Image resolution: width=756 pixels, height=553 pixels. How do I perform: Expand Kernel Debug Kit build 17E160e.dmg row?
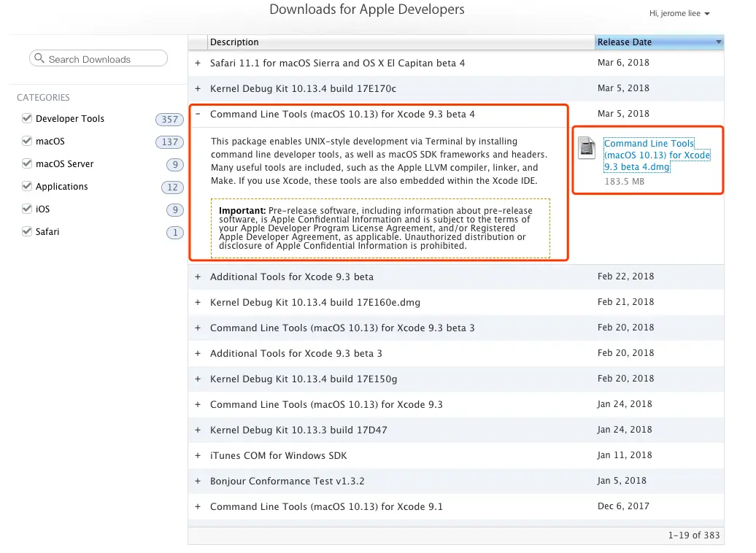click(198, 302)
